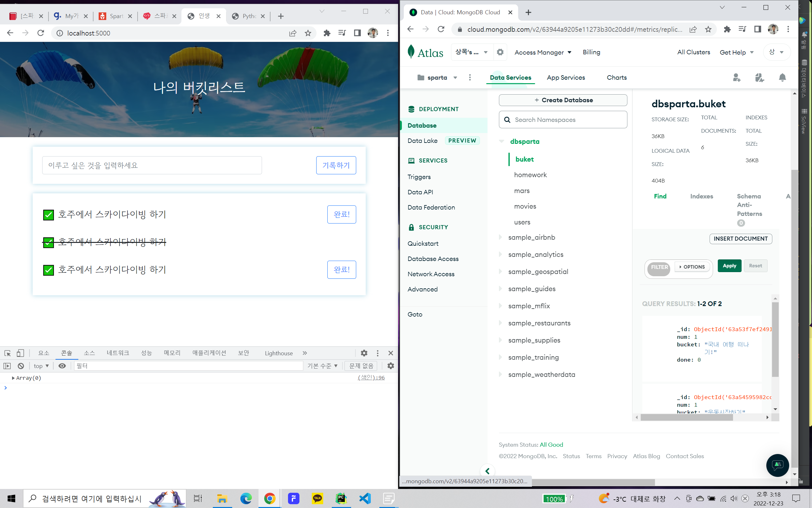
Task: Toggle checkbox of first bucket list item
Action: click(48, 215)
